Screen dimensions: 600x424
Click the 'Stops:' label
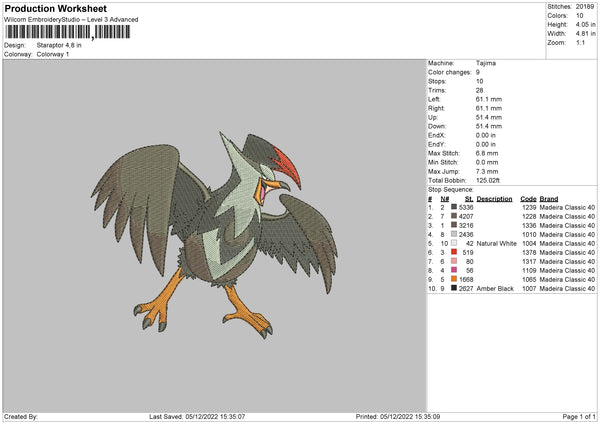[x=437, y=82]
